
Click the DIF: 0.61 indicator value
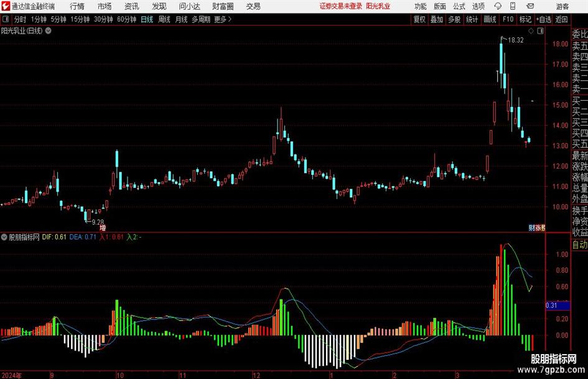(x=54, y=236)
